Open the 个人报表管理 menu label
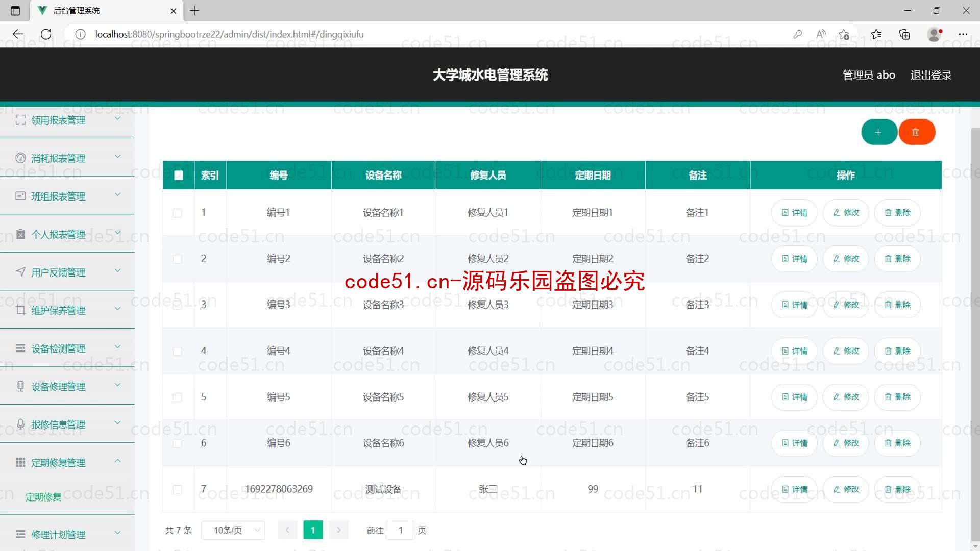Image resolution: width=980 pixels, height=551 pixels. pyautogui.click(x=58, y=235)
